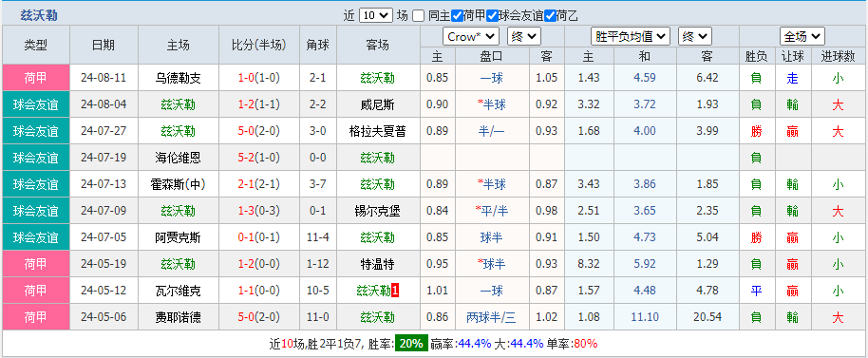Click the 1-1(0-0) score of the 瓦尔维克 match
Viewport: 868px width, 358px height.
[259, 291]
